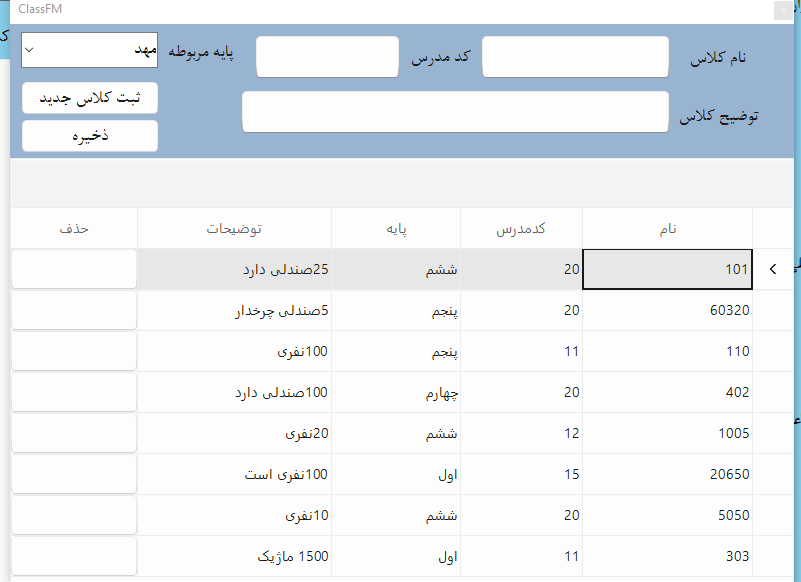Open the پایه مربوطه dropdown showing مهد
801x582 pixels.
(x=89, y=50)
